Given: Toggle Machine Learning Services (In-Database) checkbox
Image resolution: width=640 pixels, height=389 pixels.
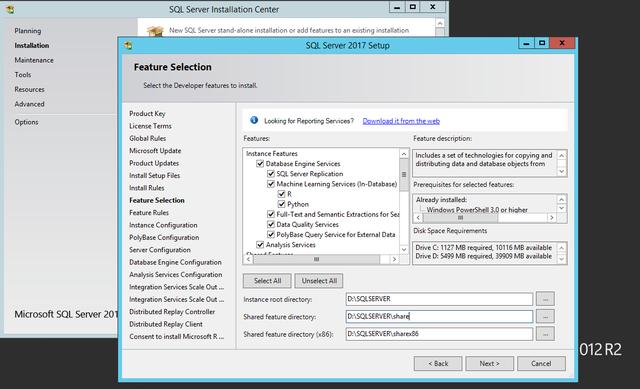Looking at the screenshot, I should click(271, 184).
